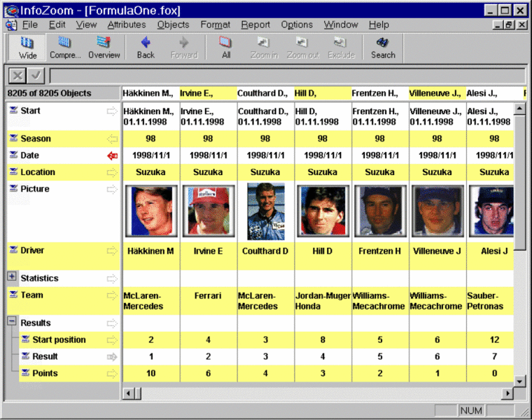
Task: Select Irvine's driver photo
Action: [209, 211]
